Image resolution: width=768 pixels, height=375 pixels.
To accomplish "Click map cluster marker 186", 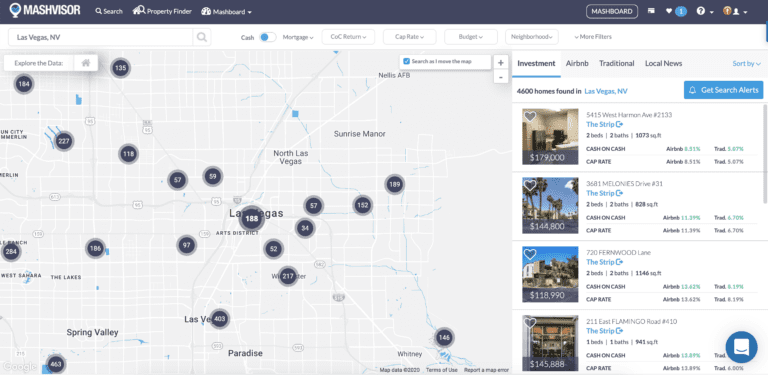I will pyautogui.click(x=96, y=249).
